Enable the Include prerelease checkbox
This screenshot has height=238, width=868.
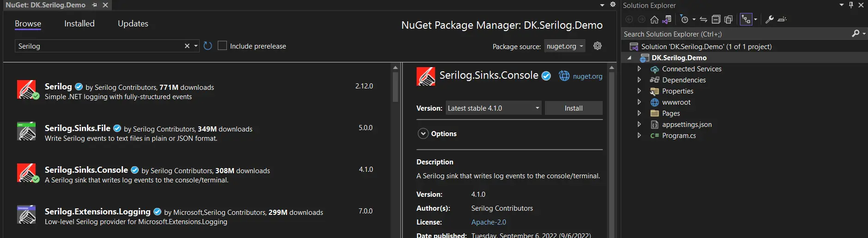222,46
